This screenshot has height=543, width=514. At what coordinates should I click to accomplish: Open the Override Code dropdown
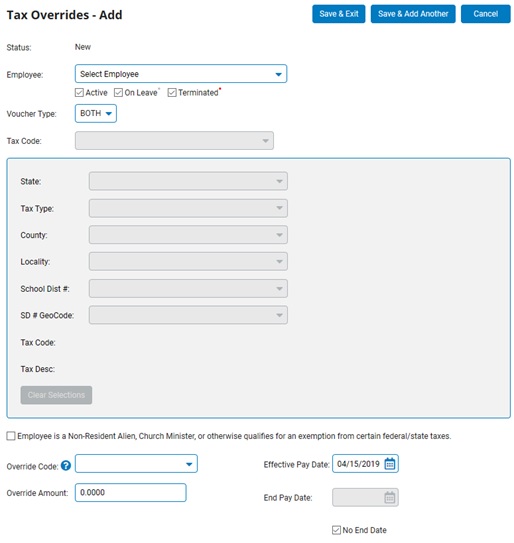136,464
